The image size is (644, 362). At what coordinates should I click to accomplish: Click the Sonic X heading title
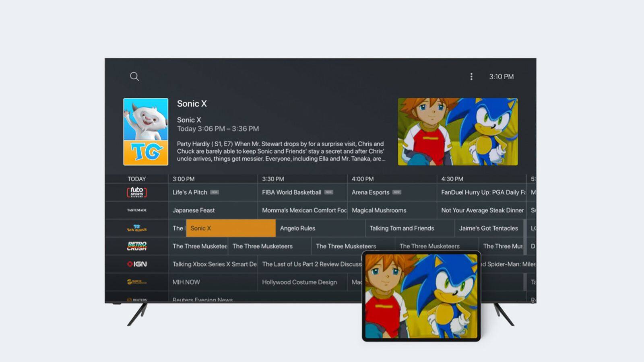[192, 104]
